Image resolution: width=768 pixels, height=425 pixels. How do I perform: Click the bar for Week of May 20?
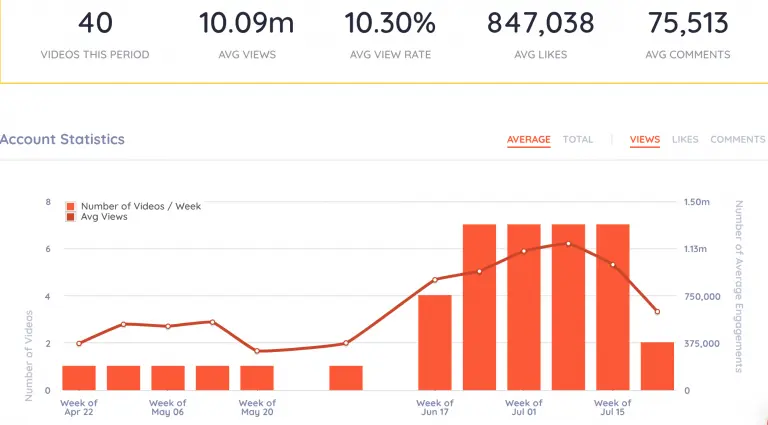pyautogui.click(x=257, y=378)
